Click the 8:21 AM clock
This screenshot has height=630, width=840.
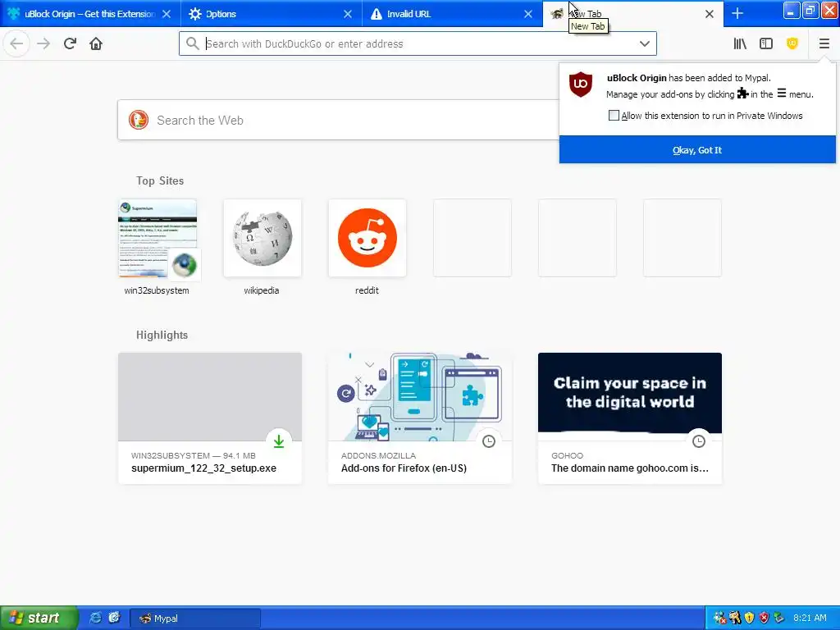click(810, 618)
